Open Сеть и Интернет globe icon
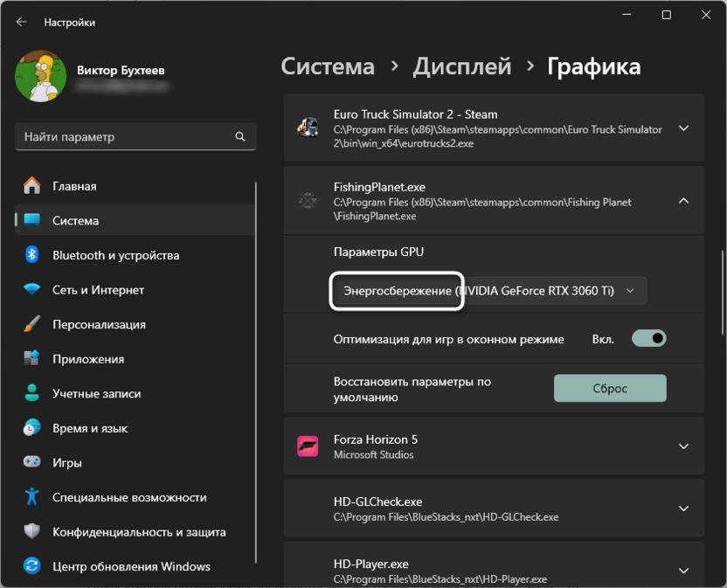Viewport: 727px width, 588px height. (33, 289)
